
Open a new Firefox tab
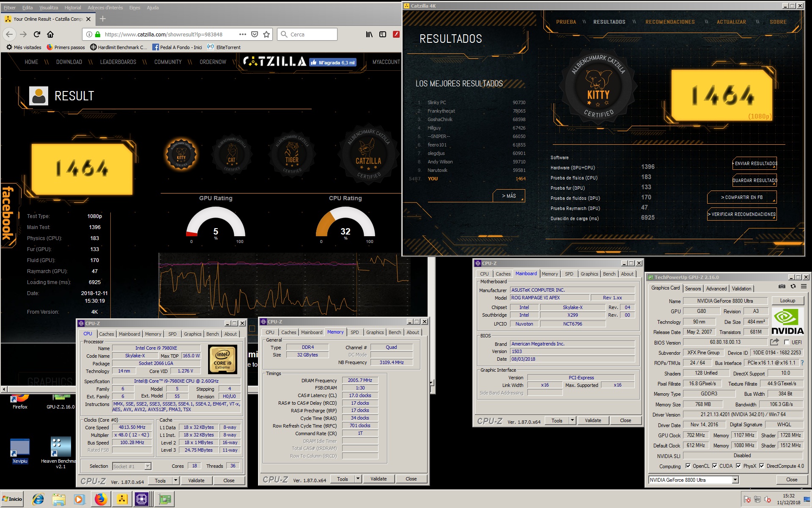(x=103, y=19)
